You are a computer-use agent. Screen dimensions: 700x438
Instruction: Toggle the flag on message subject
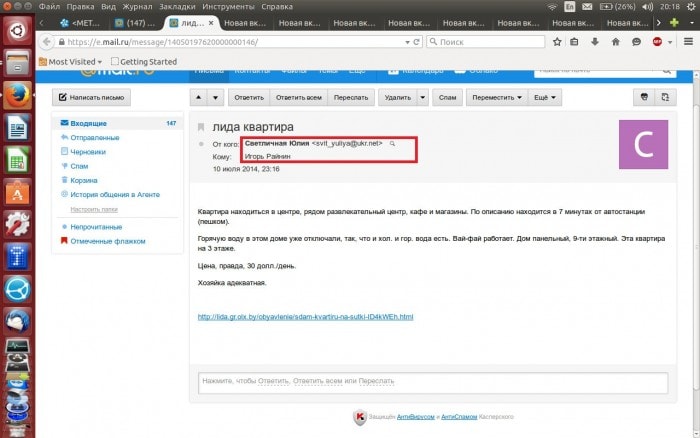pos(201,127)
